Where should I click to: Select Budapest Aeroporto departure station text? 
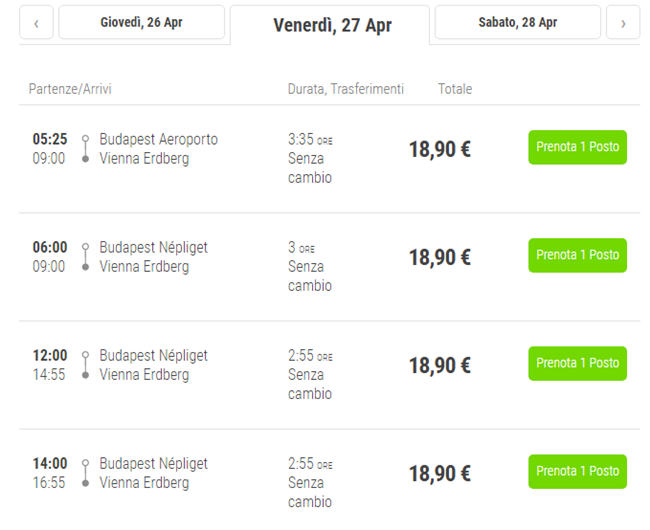158,139
